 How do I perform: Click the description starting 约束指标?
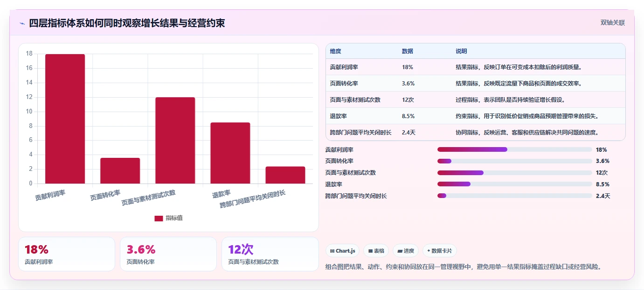(x=527, y=116)
